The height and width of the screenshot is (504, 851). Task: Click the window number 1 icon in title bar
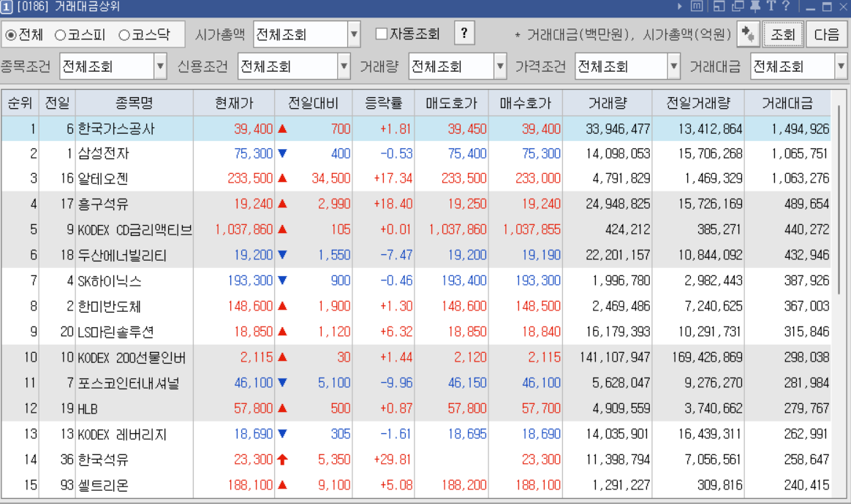[x=7, y=7]
